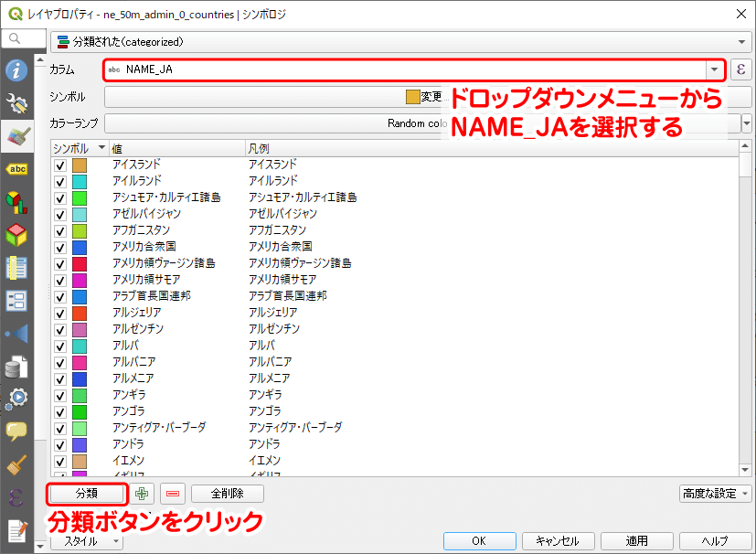Open the renderer type 分類された dropdown
This screenshot has height=554, width=756.
(x=401, y=42)
